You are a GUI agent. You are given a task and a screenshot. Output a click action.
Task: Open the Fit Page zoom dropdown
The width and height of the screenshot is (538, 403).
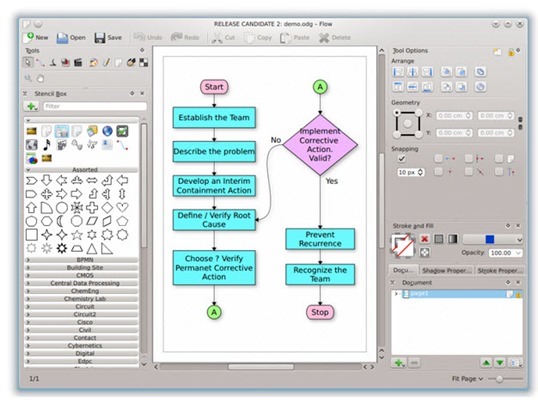[467, 379]
